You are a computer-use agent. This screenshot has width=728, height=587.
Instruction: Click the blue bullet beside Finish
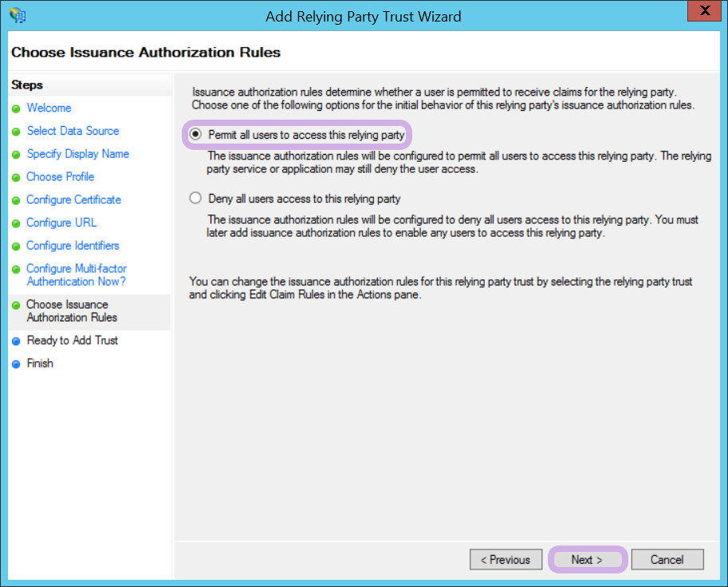16,364
